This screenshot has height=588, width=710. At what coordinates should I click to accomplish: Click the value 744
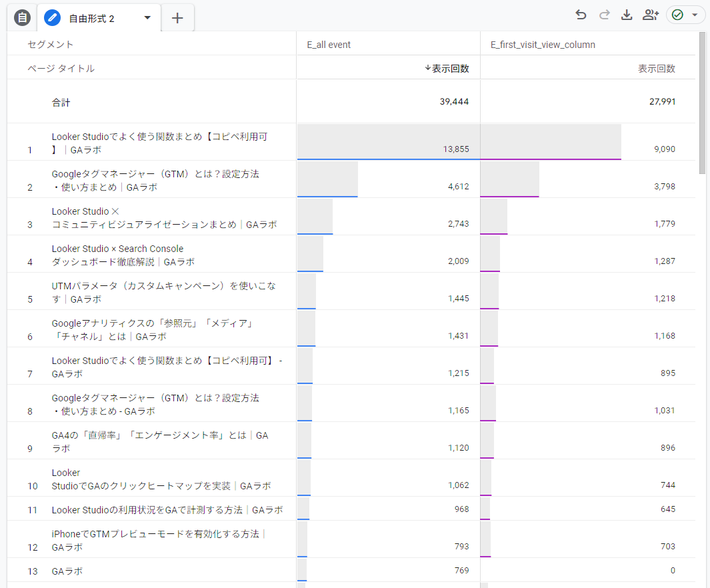coord(667,485)
